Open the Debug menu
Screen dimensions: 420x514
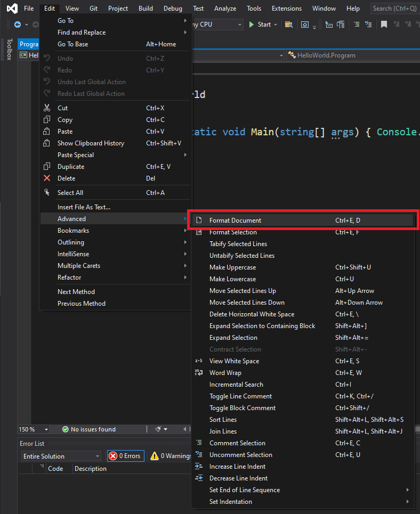tap(173, 9)
